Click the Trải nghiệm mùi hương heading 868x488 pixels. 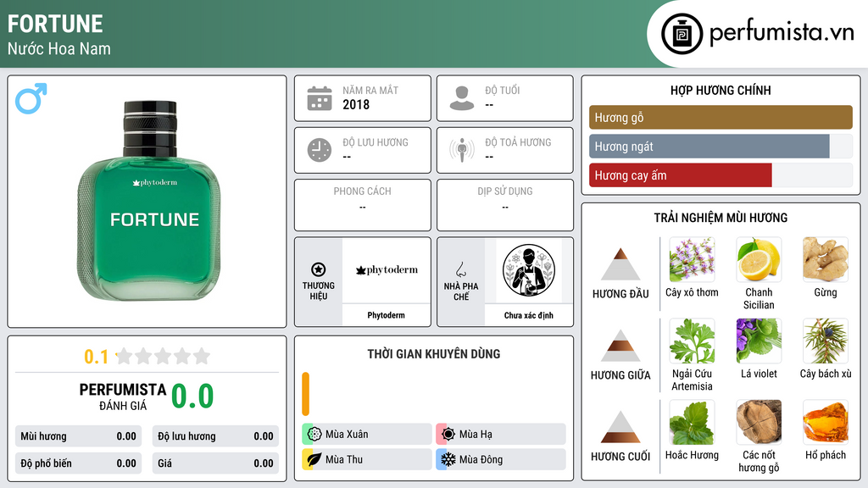click(721, 218)
